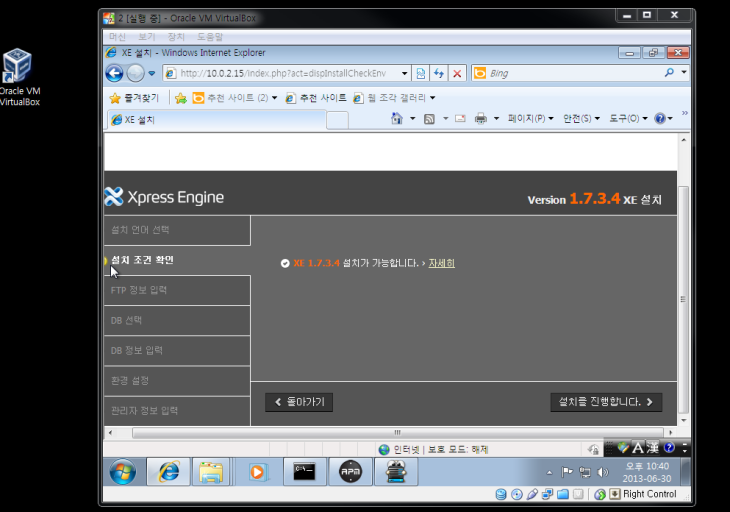This screenshot has width=730, height=512.
Task: Open the 도구(O) menu
Action: pos(629,119)
